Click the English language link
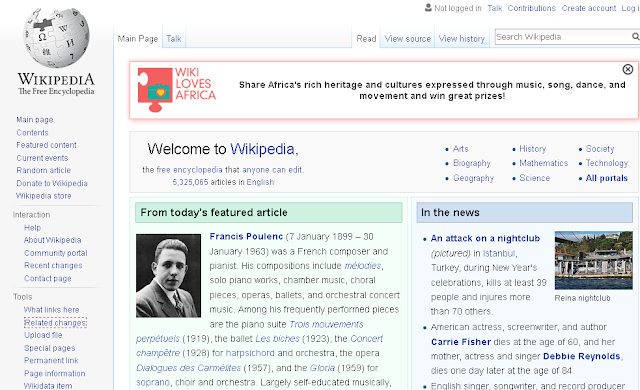 (260, 182)
